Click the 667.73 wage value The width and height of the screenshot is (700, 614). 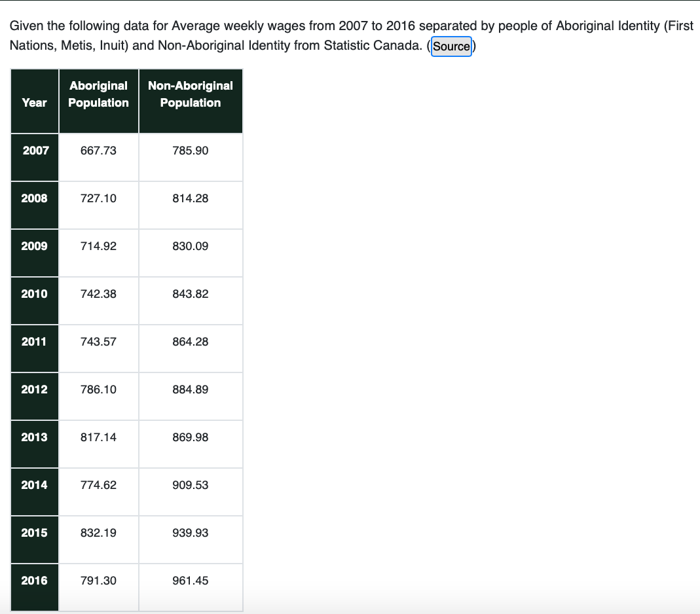pyautogui.click(x=98, y=150)
